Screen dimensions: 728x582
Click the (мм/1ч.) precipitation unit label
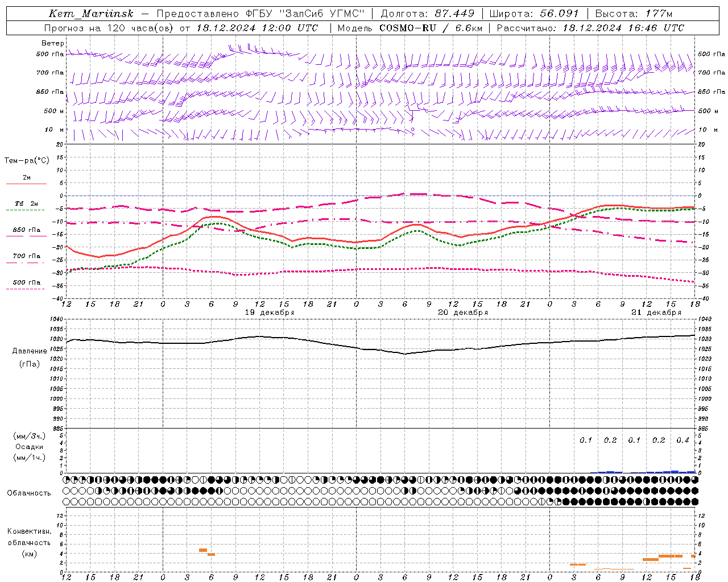tap(29, 458)
